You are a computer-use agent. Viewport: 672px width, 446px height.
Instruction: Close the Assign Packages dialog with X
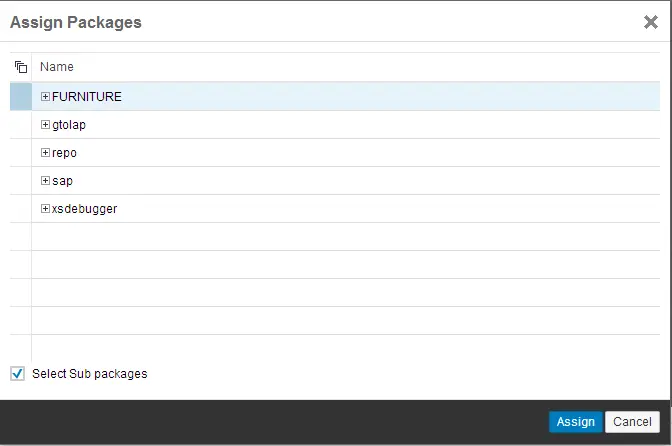650,22
